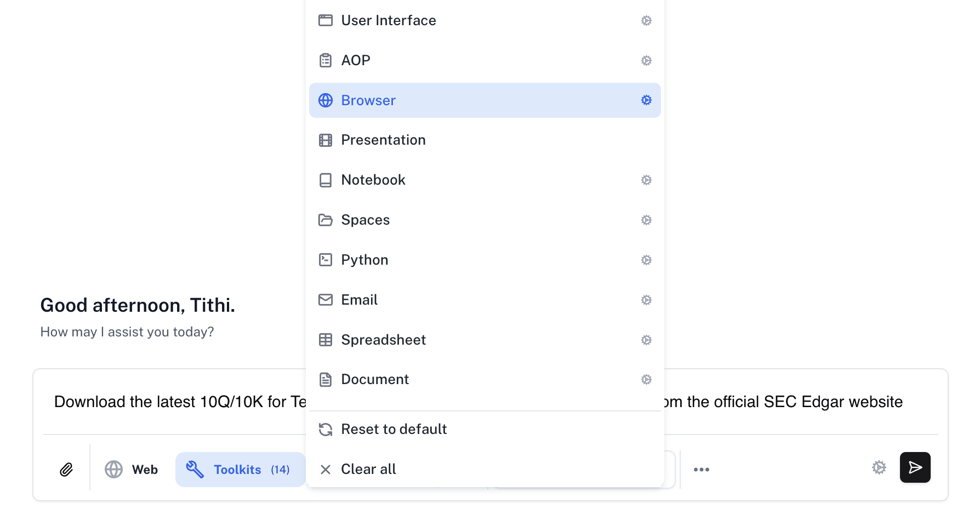Open AOP toolkit settings gear
Image resolution: width=980 pixels, height=526 pixels.
(x=646, y=60)
